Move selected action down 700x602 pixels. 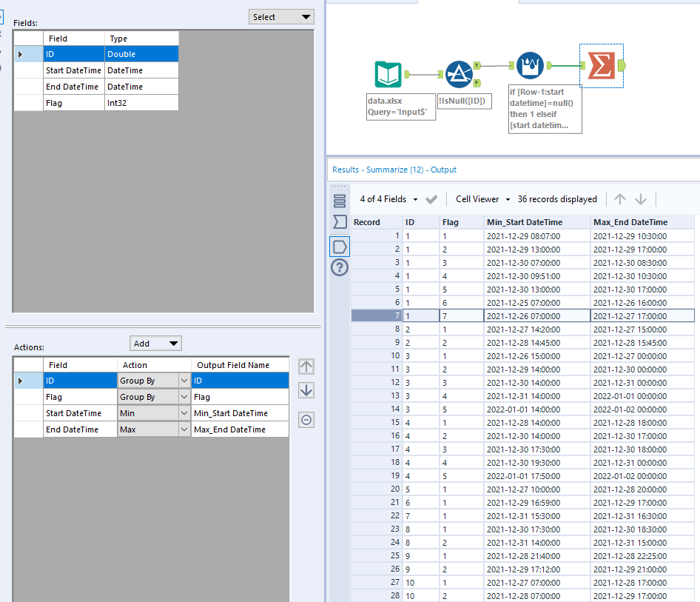point(306,390)
